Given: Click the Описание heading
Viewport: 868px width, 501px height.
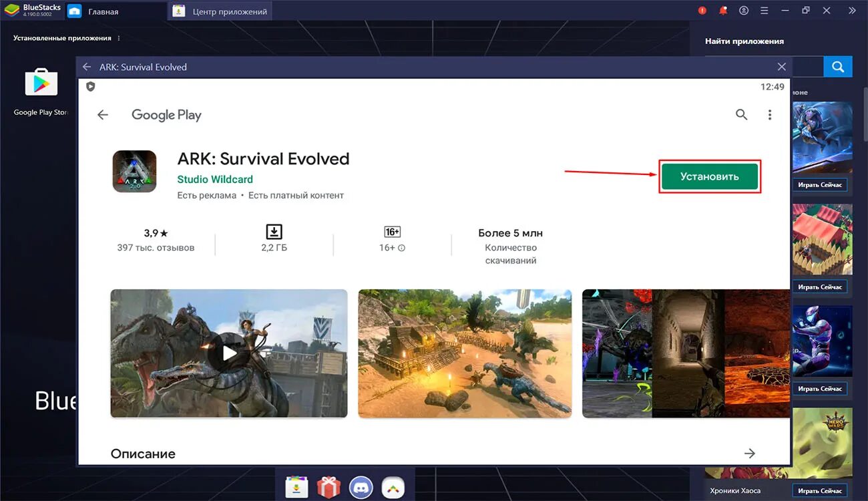Looking at the screenshot, I should point(143,454).
